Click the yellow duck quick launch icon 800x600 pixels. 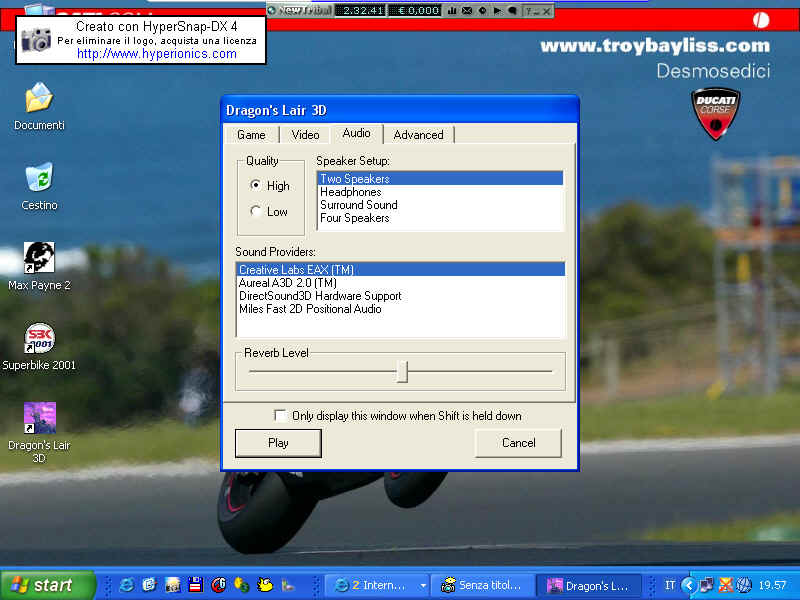pyautogui.click(x=265, y=585)
